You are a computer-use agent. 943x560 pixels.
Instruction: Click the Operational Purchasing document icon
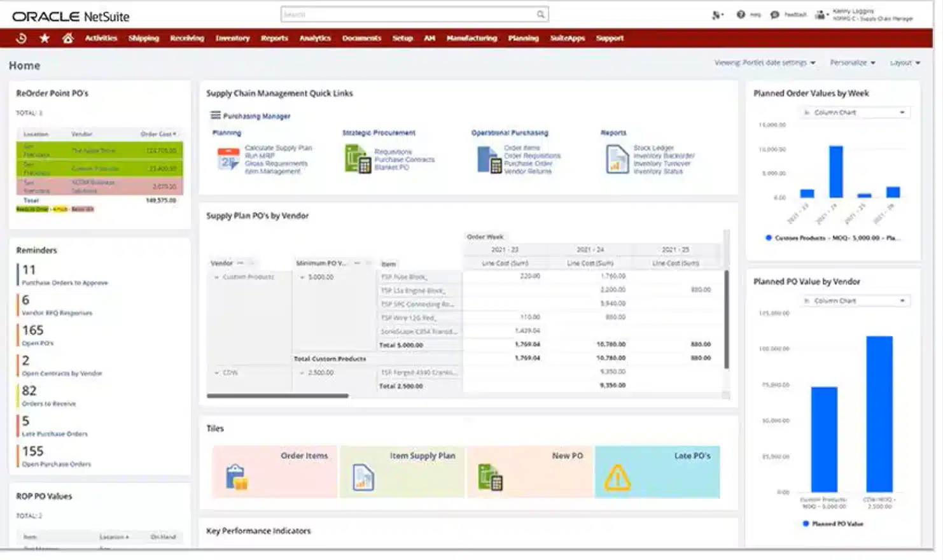[x=489, y=159]
